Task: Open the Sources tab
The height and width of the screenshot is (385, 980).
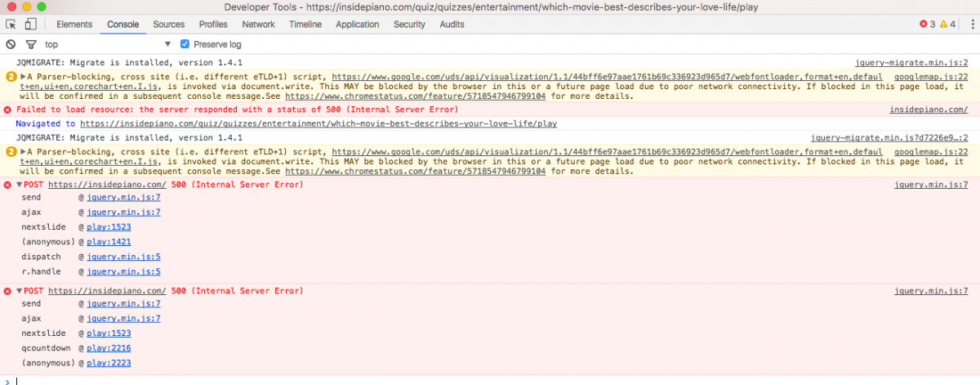Action: pyautogui.click(x=169, y=25)
